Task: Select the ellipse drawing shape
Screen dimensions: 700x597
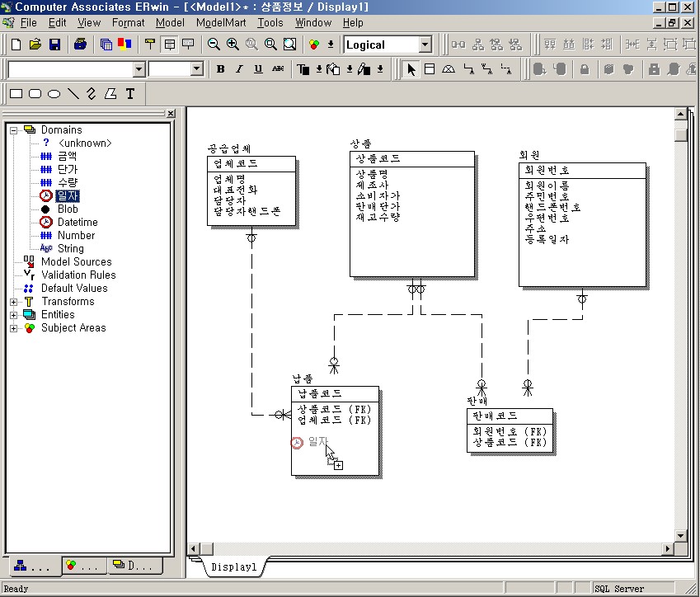Action: click(x=54, y=94)
